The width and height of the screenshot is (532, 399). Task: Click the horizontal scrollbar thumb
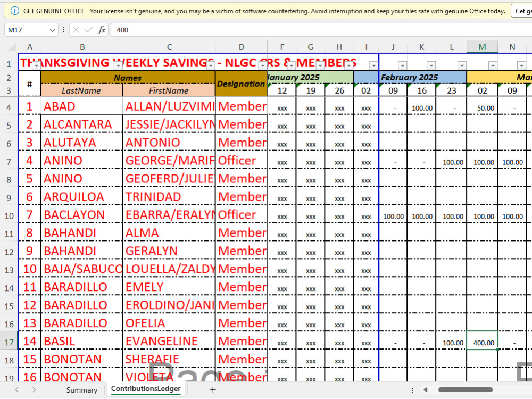coord(465,390)
